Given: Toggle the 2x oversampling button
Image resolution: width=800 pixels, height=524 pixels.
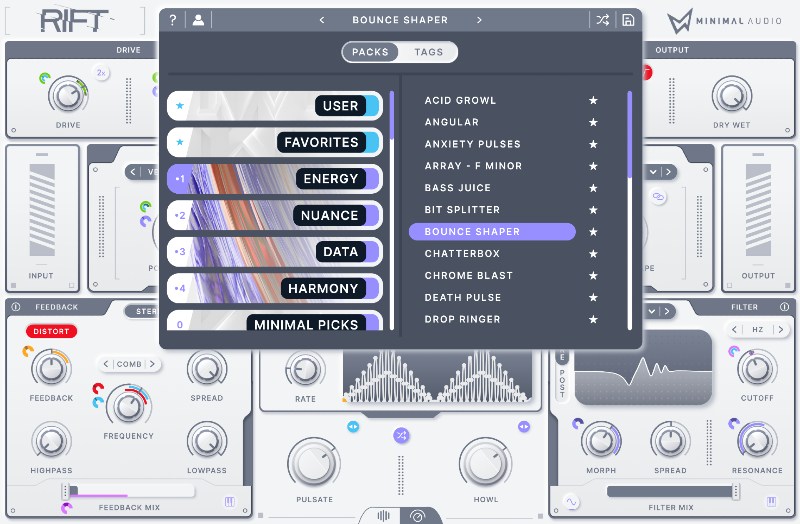Looking at the screenshot, I should click(x=101, y=73).
